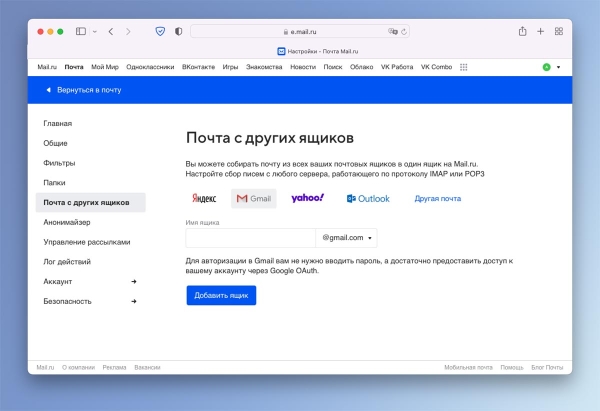Viewport: 600px width, 411px height.
Task: Select the Настройки - Почта Mail.ru tab
Action: tap(318, 51)
